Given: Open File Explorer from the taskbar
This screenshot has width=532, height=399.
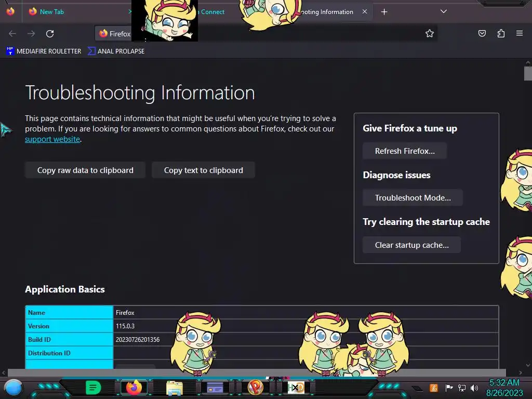Looking at the screenshot, I should [175, 388].
